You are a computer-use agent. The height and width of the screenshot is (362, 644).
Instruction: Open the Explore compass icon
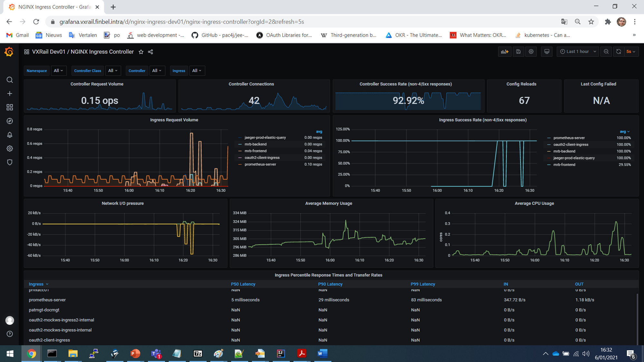point(10,121)
